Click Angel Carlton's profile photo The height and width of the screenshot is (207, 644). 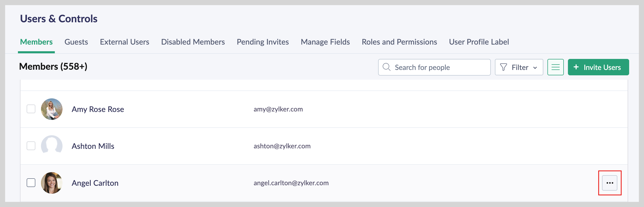click(52, 183)
